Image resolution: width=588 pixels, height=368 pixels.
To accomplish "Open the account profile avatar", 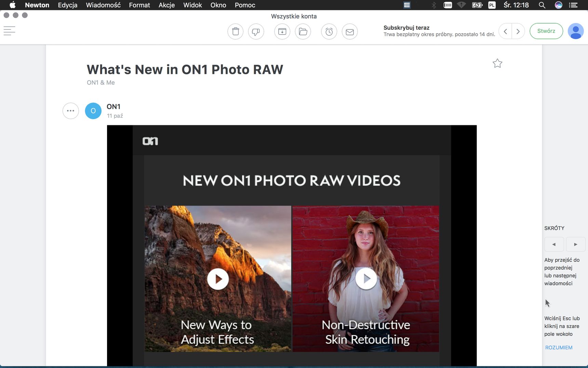I will pyautogui.click(x=576, y=31).
